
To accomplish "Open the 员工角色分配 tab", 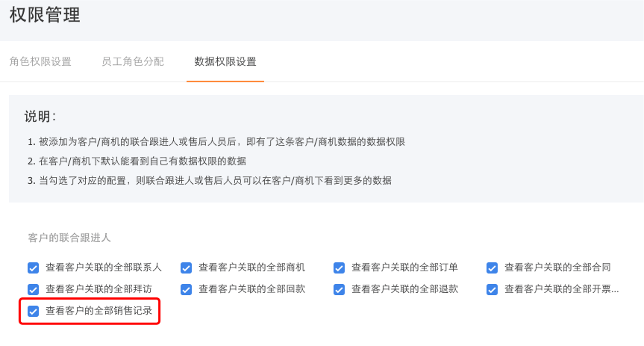I will 133,62.
